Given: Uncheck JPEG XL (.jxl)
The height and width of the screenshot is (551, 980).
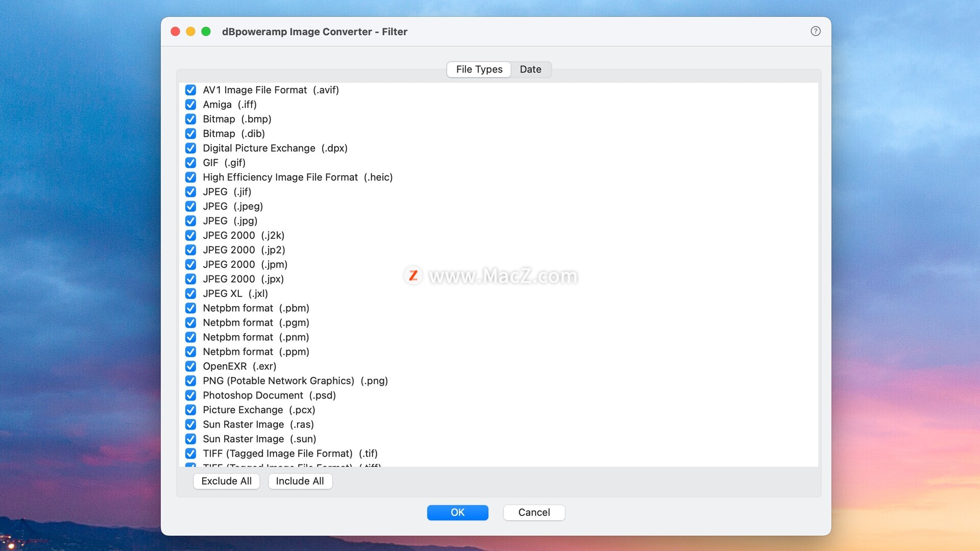Looking at the screenshot, I should [x=190, y=293].
